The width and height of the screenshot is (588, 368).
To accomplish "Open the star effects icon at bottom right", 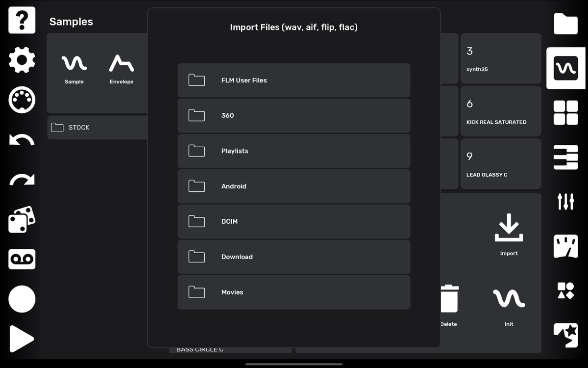I will pyautogui.click(x=566, y=335).
